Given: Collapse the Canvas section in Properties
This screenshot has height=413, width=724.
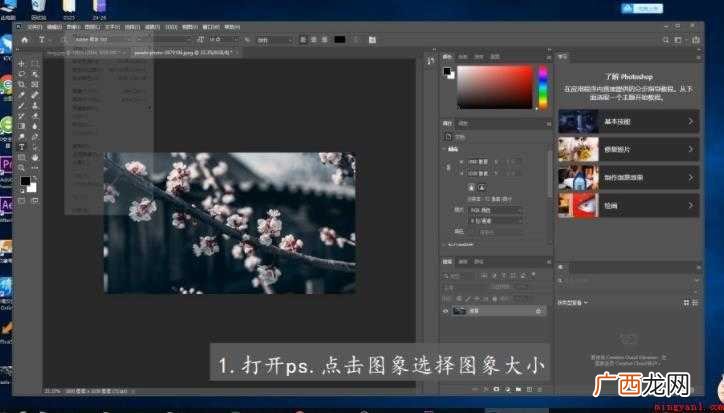Looking at the screenshot, I should [444, 149].
